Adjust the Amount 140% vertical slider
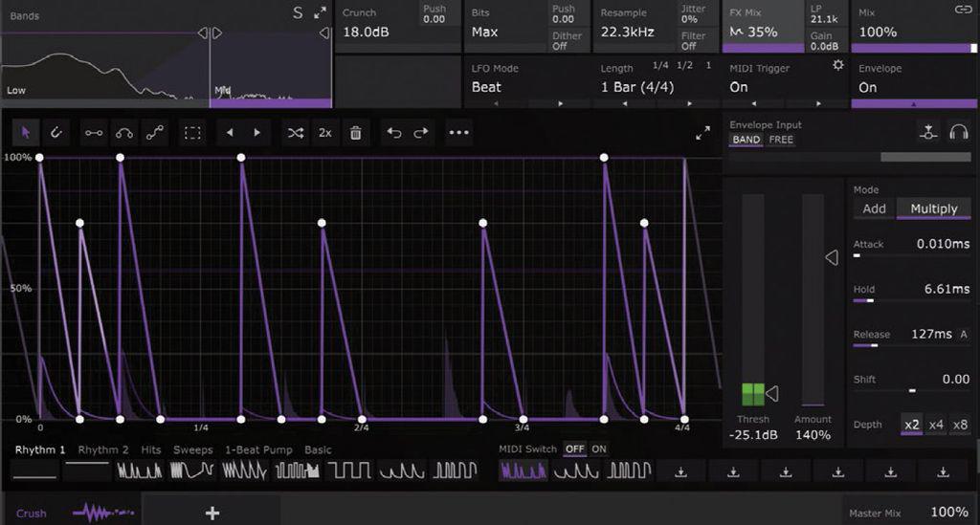Image resolution: width=980 pixels, height=525 pixels. pos(813,299)
